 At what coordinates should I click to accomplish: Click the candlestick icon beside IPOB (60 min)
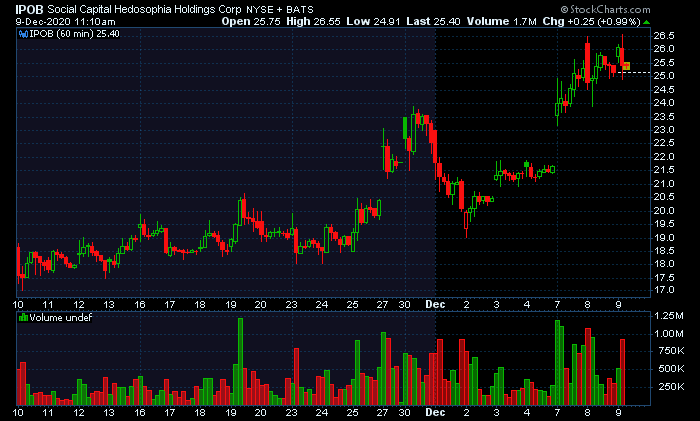(x=23, y=34)
